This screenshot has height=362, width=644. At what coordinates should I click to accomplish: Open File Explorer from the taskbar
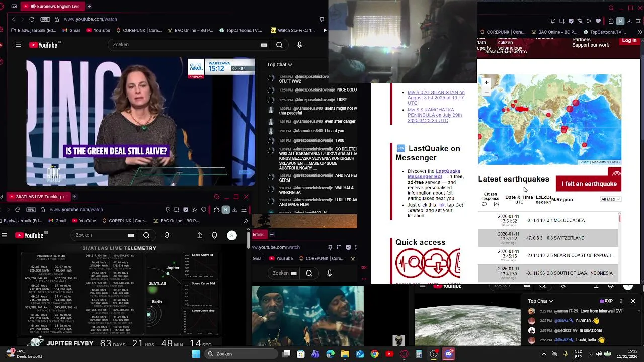pos(345,354)
